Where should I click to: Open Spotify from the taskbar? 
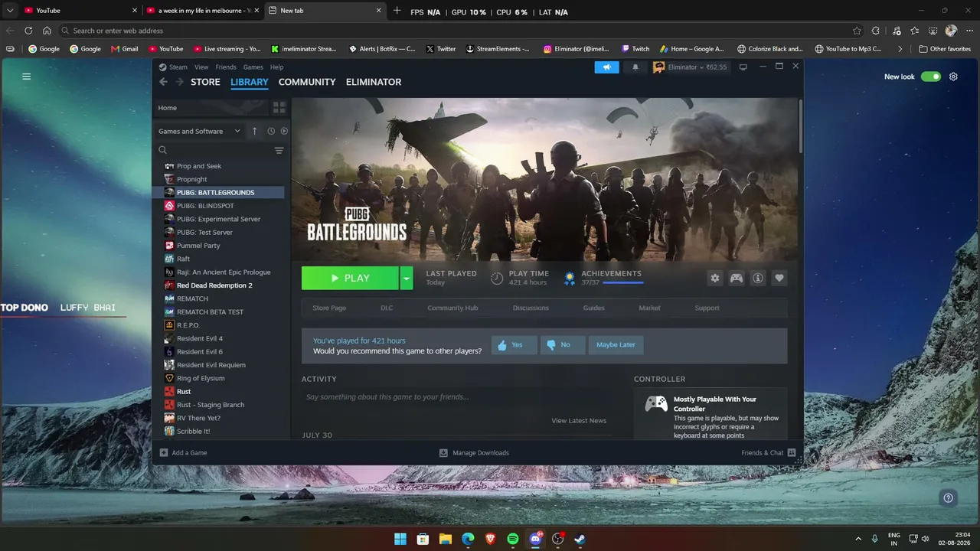point(513,539)
